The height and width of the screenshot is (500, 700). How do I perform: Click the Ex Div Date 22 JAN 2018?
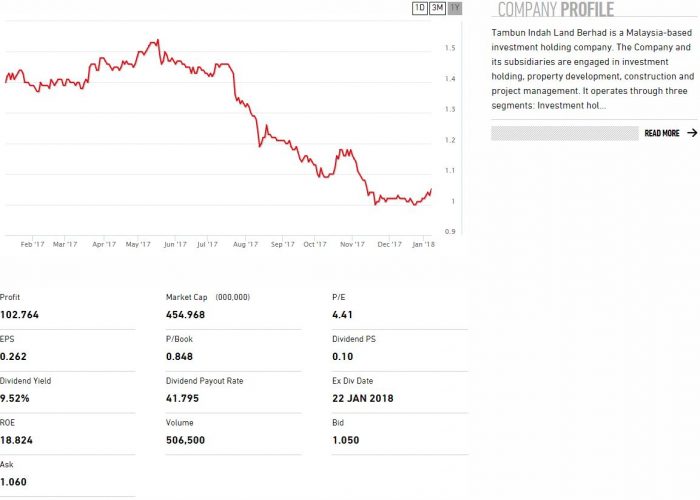click(363, 398)
